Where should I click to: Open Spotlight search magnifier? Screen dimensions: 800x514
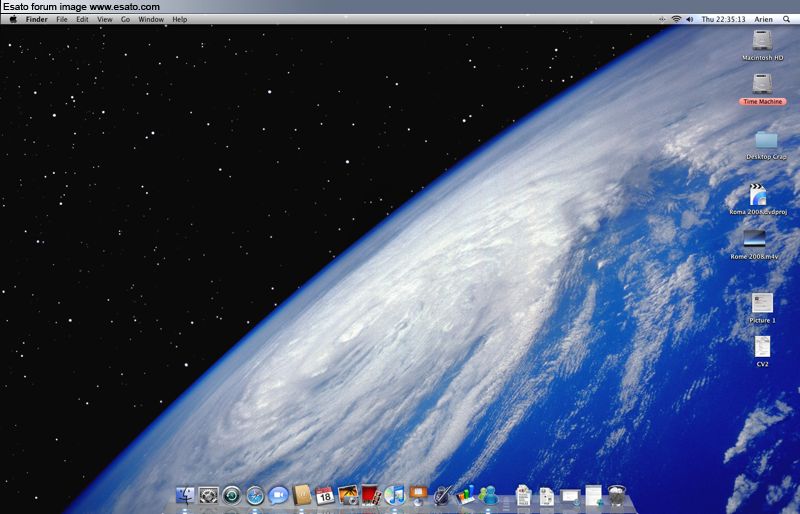click(x=786, y=19)
